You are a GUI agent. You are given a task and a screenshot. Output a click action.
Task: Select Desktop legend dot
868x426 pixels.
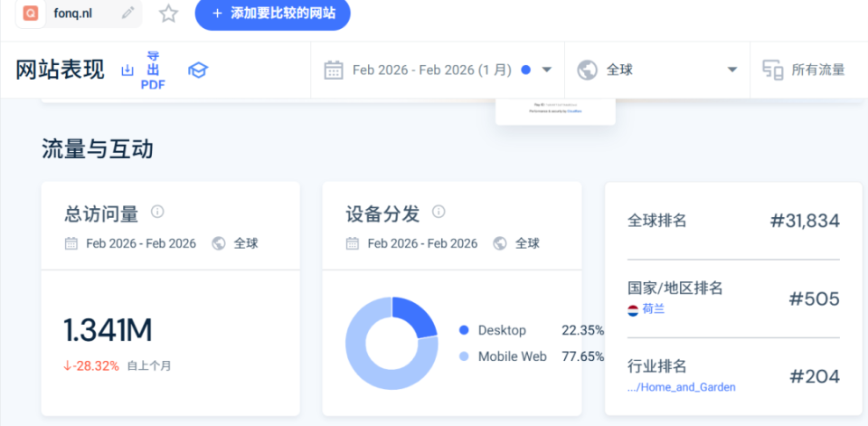tap(464, 330)
